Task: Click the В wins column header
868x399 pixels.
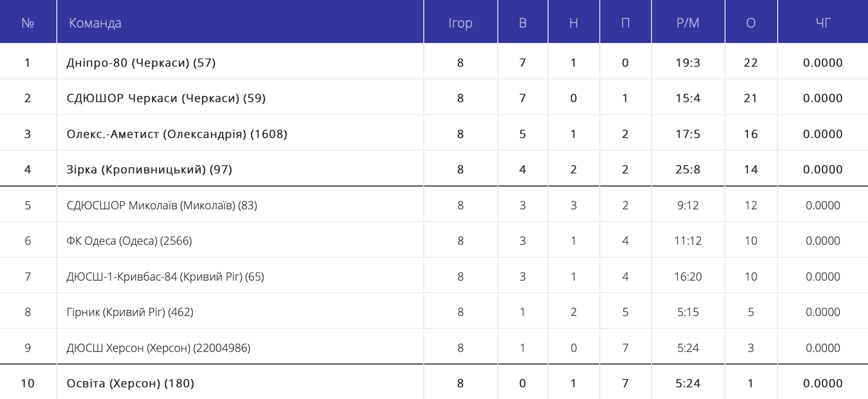Action: coord(522,23)
